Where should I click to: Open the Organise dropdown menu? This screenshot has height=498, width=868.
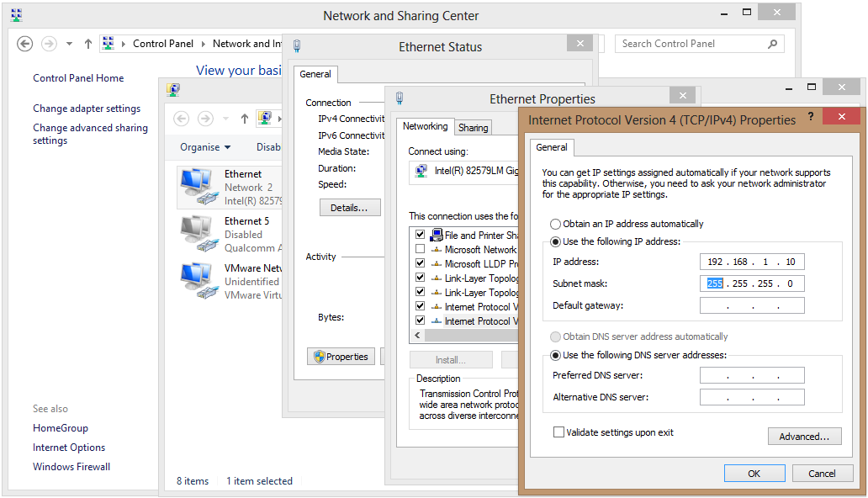point(205,147)
